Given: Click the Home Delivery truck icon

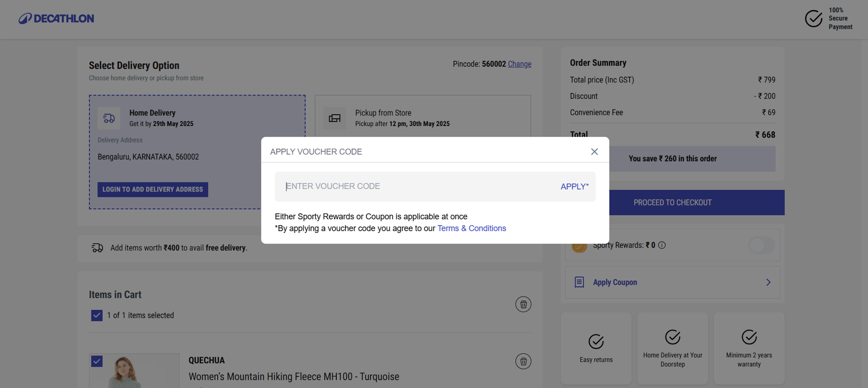Looking at the screenshot, I should (x=109, y=118).
